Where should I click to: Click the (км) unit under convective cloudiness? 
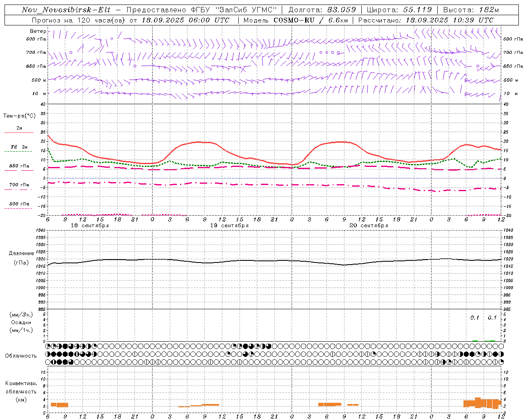21,399
